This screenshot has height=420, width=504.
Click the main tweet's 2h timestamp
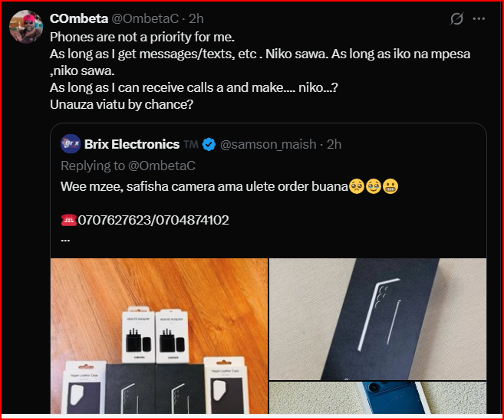click(x=196, y=18)
